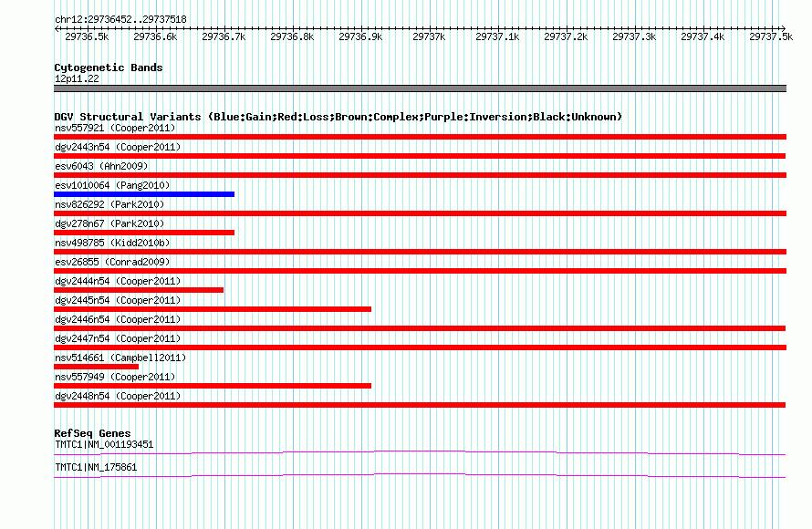The image size is (812, 529).
Task: Select the red bar under nsv557921
Action: [x=420, y=137]
